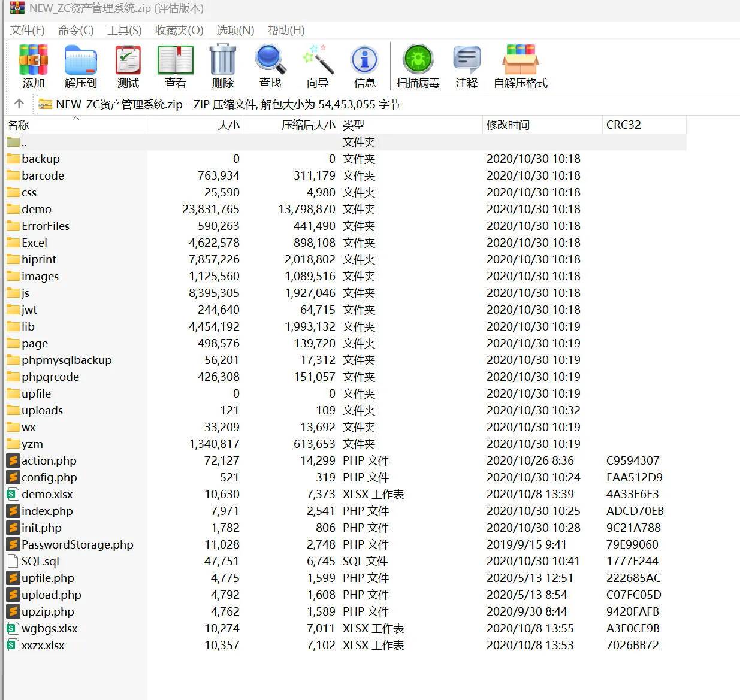Click the Info (信息) icon
This screenshot has width=740, height=700.
(364, 60)
